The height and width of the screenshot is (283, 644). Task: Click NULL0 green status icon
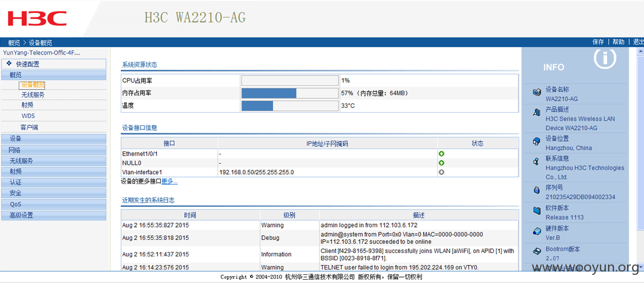coord(441,163)
